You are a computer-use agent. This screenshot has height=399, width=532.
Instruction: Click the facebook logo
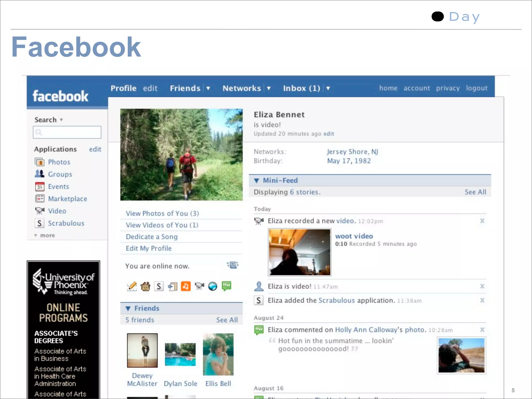(x=60, y=96)
